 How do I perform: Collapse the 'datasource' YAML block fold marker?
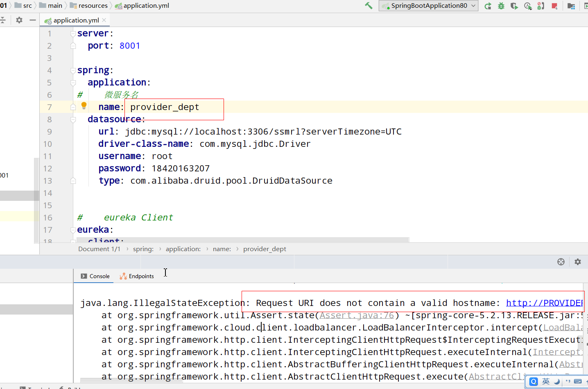coord(73,119)
